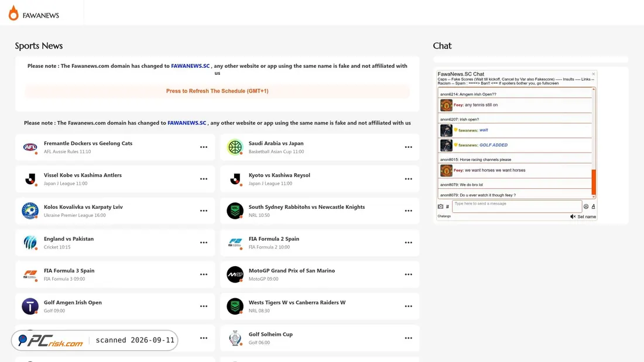Open 'Kyoto vs Kashiwa Reysol' match title
This screenshot has width=644, height=362.
coord(279,175)
